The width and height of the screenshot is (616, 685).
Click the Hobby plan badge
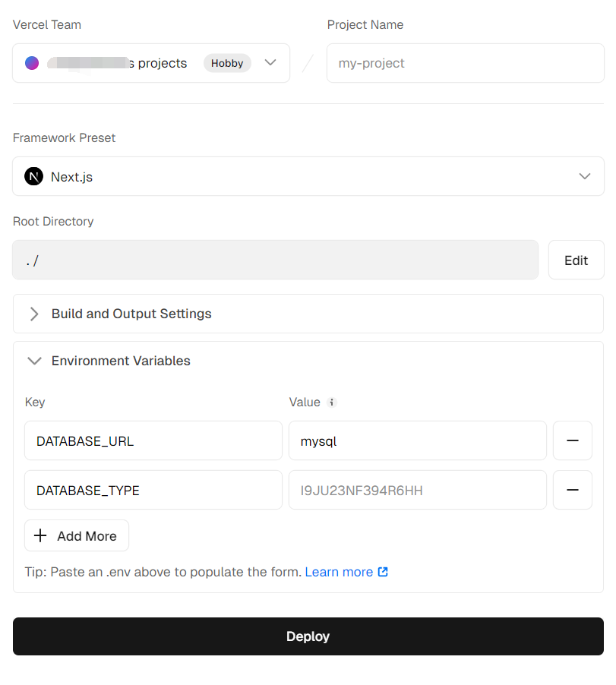point(227,63)
